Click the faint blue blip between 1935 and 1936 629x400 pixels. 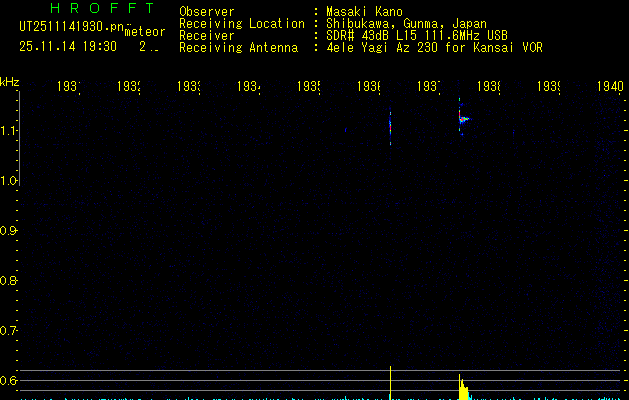(346, 130)
